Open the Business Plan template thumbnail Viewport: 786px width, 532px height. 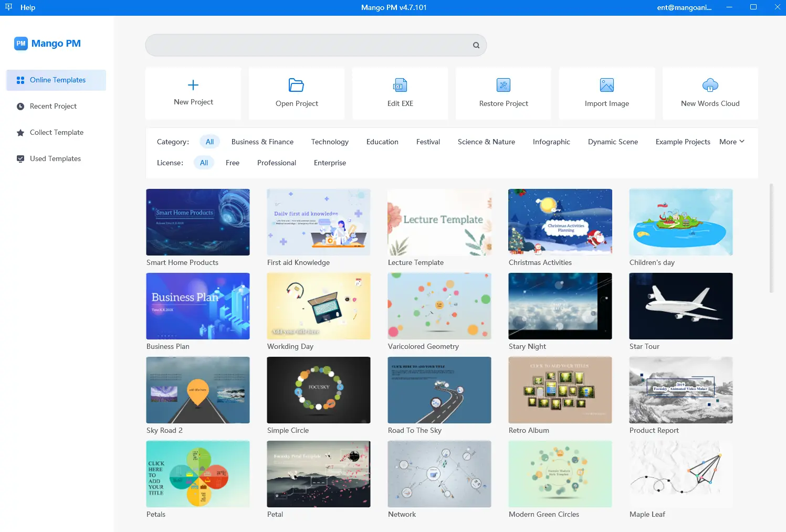tap(198, 306)
